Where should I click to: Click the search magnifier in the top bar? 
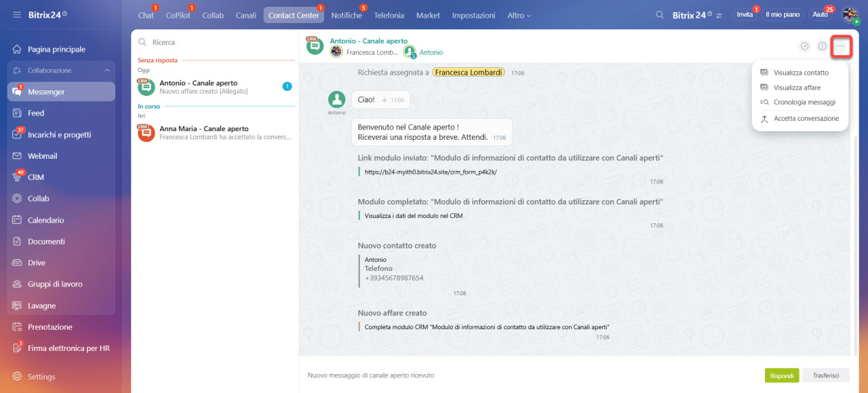(660, 15)
